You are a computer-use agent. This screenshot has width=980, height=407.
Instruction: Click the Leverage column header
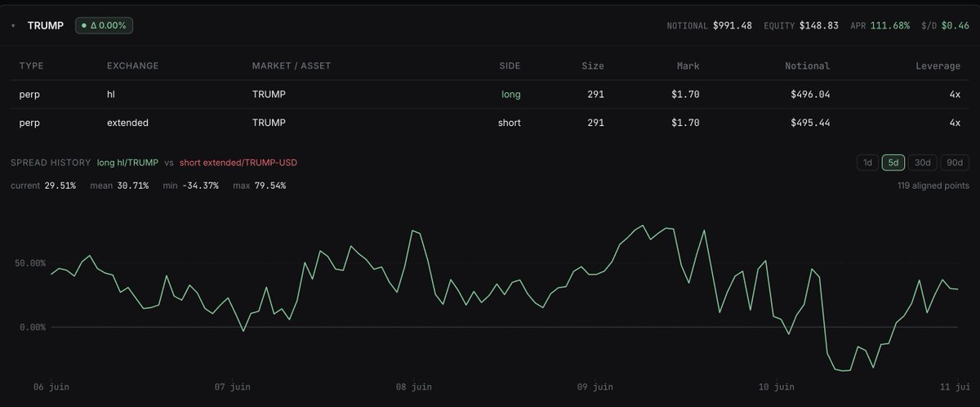click(x=938, y=66)
